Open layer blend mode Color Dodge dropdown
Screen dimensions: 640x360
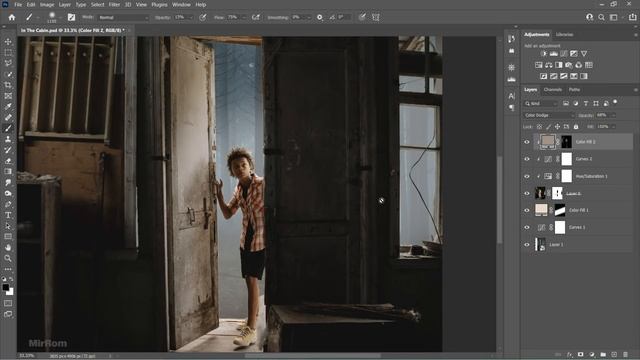pos(549,116)
